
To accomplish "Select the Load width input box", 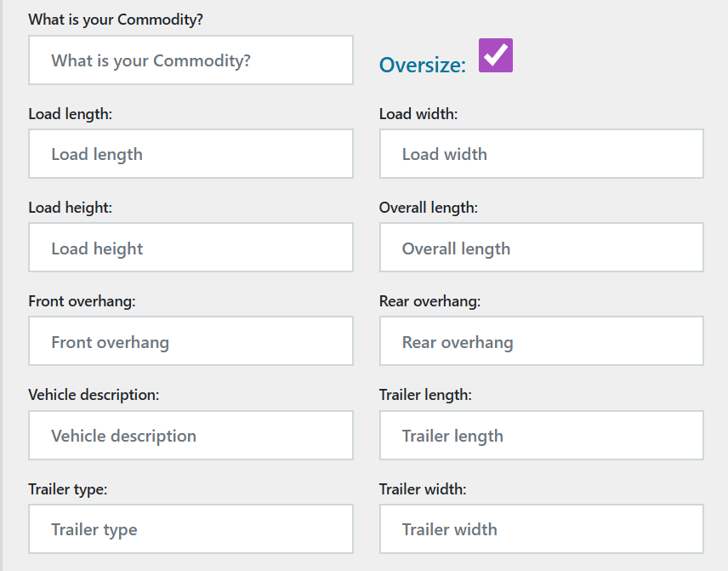I will tap(541, 154).
